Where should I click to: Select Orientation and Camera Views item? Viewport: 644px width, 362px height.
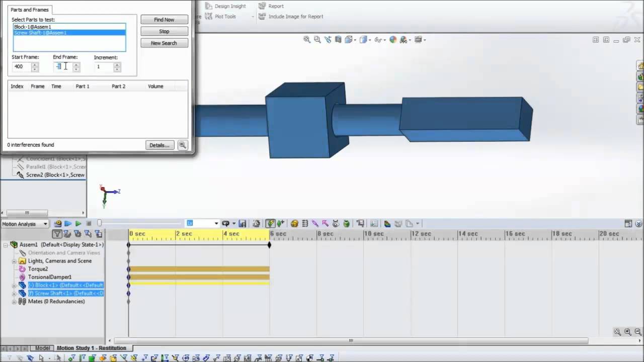click(x=64, y=253)
